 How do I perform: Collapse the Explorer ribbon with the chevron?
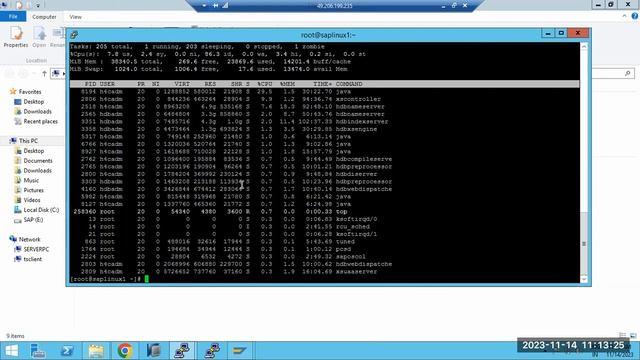point(624,16)
